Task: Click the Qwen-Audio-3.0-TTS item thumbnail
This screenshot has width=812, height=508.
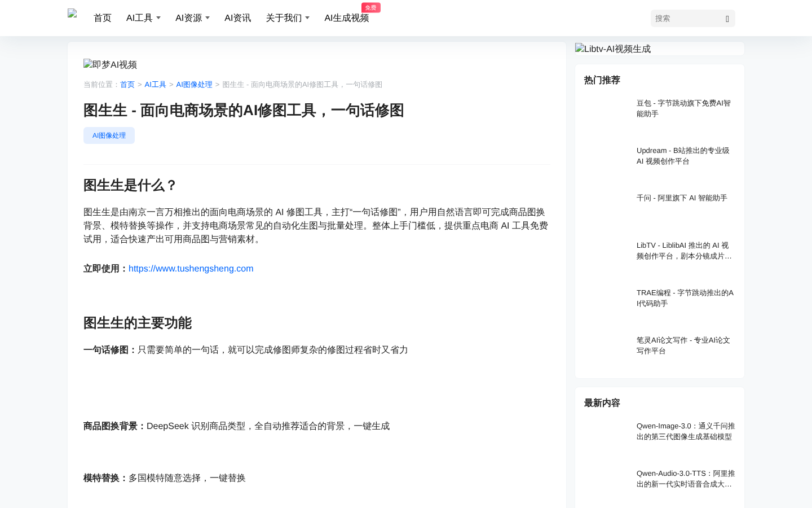Action: point(607,483)
